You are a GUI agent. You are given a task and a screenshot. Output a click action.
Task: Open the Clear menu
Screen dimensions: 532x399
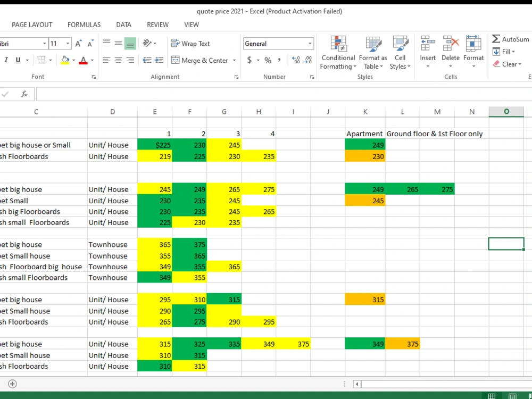(x=507, y=64)
